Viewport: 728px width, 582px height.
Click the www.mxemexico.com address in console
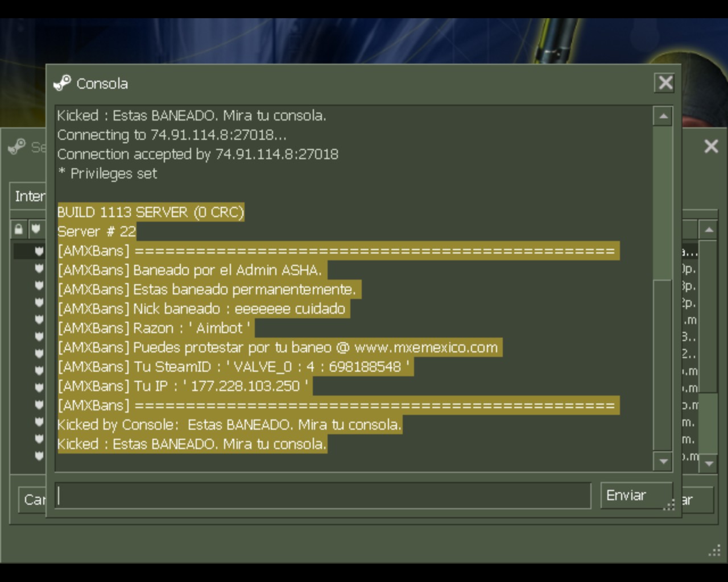pyautogui.click(x=425, y=347)
